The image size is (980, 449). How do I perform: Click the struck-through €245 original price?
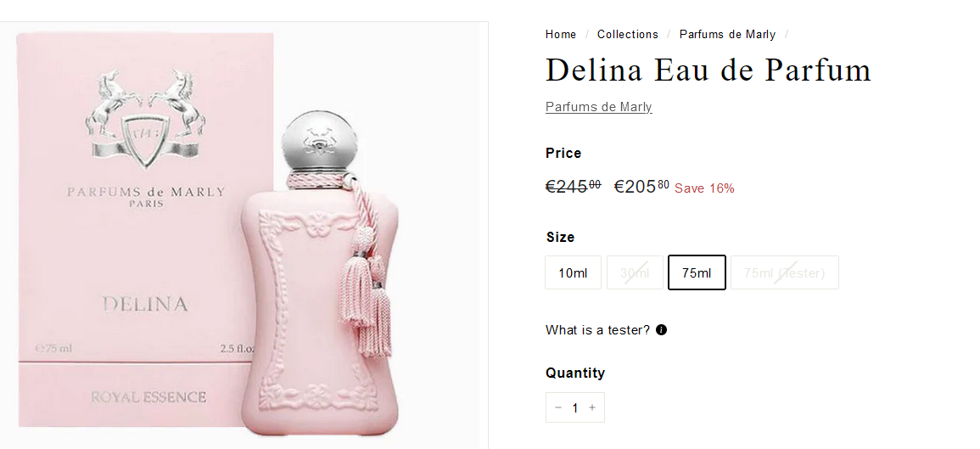pyautogui.click(x=573, y=187)
